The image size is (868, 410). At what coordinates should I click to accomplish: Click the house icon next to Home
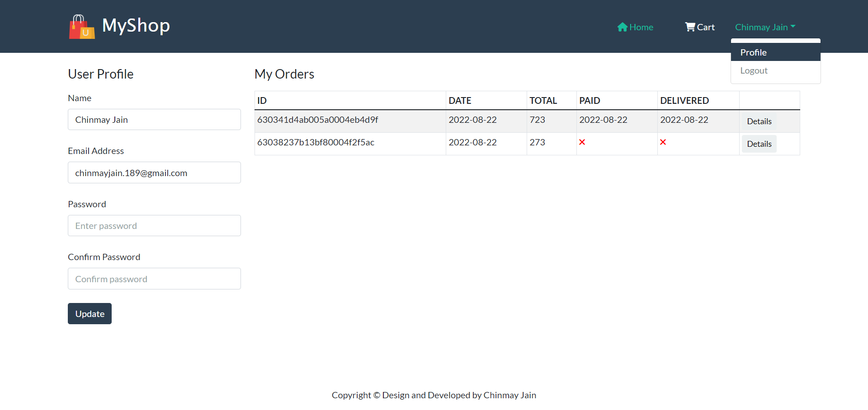tap(623, 27)
